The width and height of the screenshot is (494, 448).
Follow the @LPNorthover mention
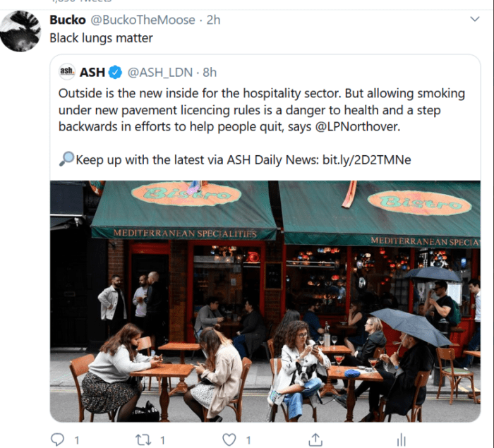tap(357, 127)
